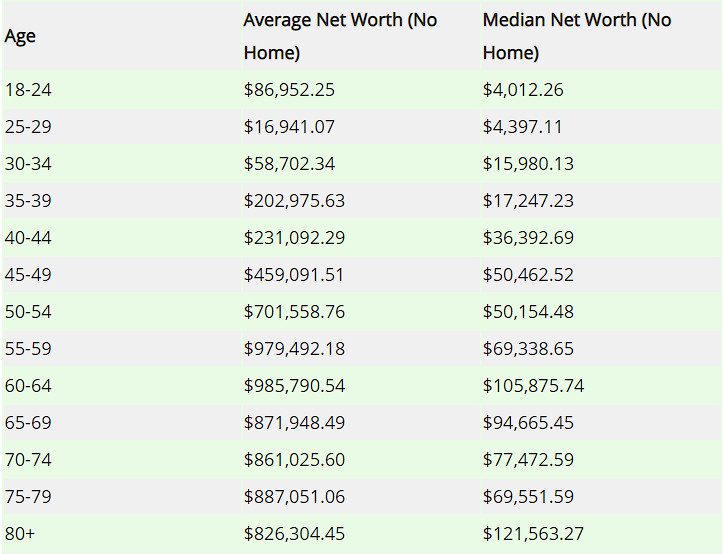The width and height of the screenshot is (724, 554).
Task: Select the 70-74 age cell
Action: pos(27,460)
